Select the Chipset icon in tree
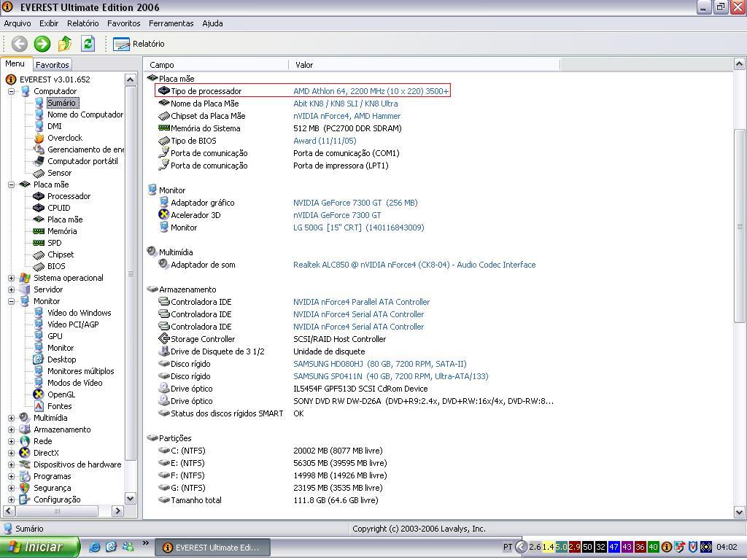747x560 pixels. pos(39,254)
